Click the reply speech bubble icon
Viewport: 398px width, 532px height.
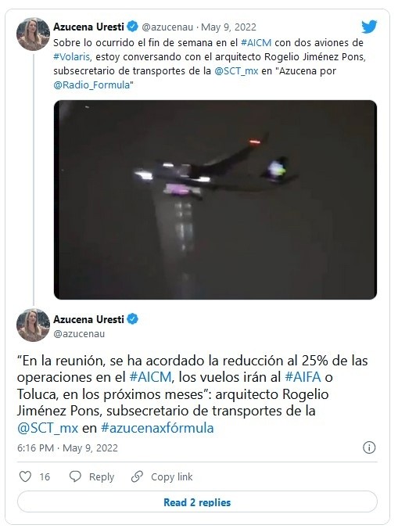point(75,476)
